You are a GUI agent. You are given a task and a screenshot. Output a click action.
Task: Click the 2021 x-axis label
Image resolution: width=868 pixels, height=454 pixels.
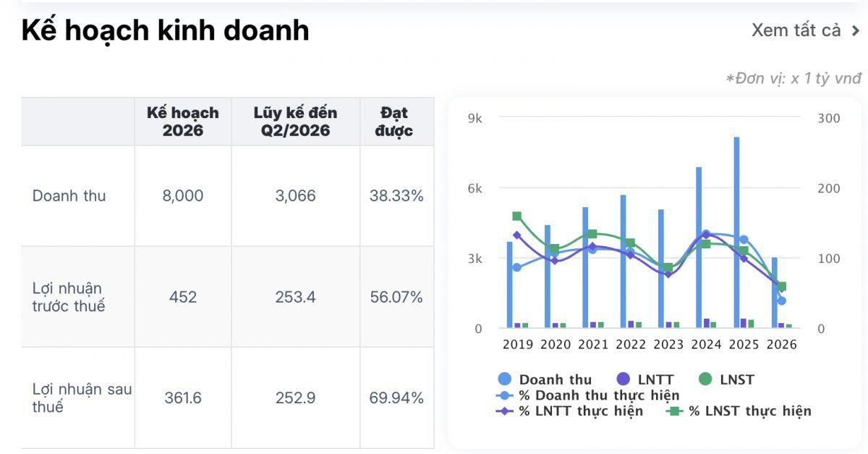pos(593,345)
